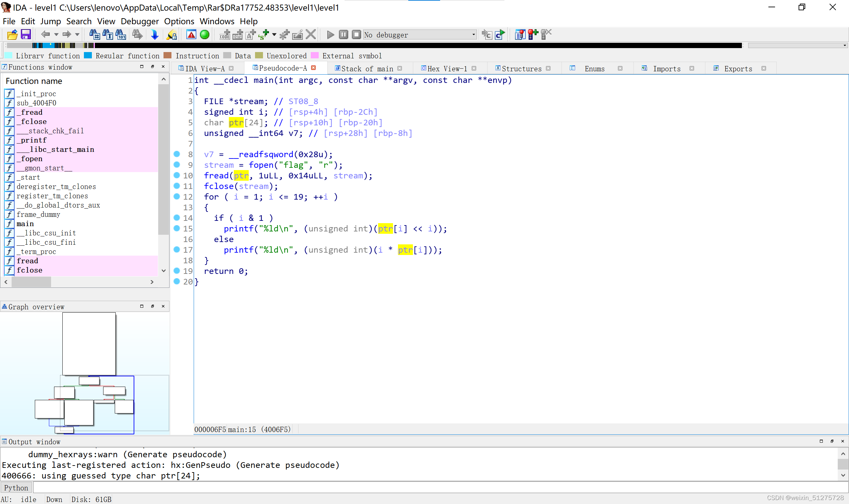Click the search binary sequence icon
Image resolution: width=849 pixels, height=504 pixels.
tap(121, 34)
